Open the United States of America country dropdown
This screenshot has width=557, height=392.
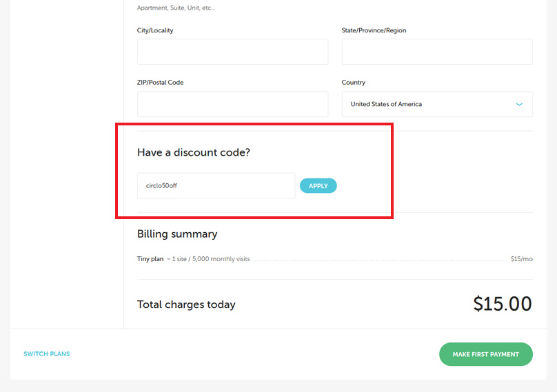click(427, 104)
